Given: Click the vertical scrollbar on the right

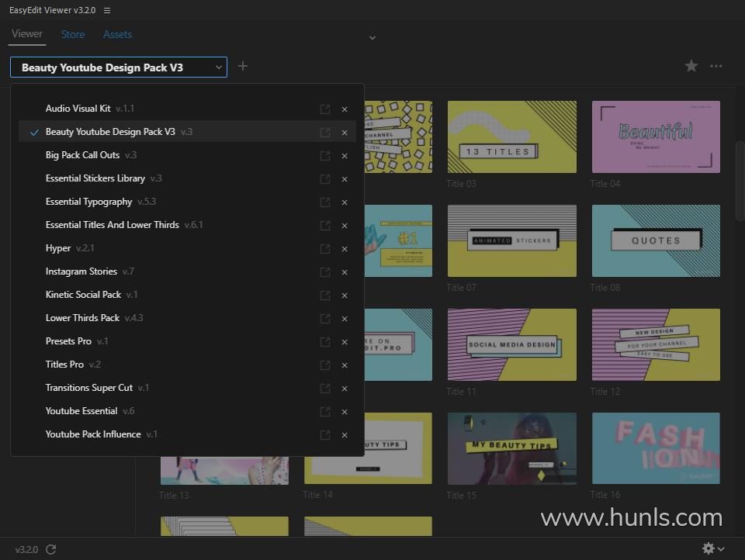Looking at the screenshot, I should [x=740, y=178].
